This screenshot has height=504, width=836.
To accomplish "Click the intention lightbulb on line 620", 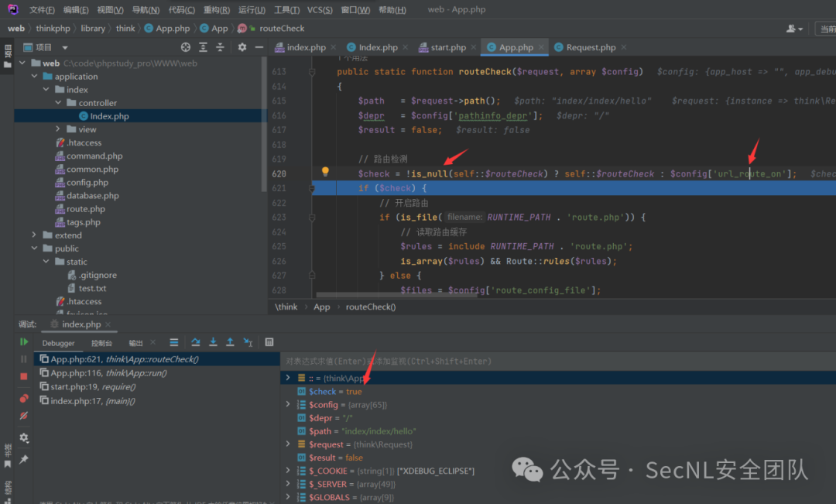I will 325,172.
